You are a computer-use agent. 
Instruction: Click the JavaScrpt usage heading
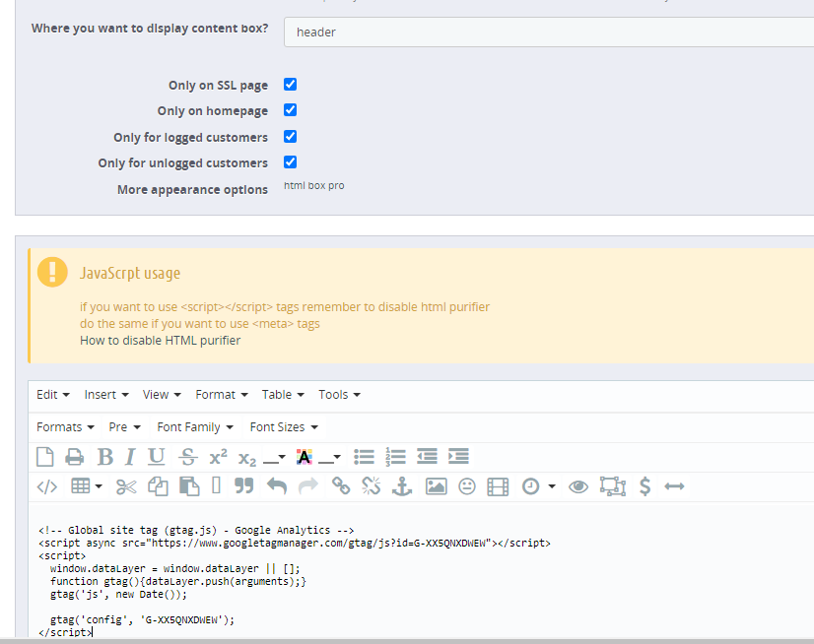pyautogui.click(x=130, y=273)
